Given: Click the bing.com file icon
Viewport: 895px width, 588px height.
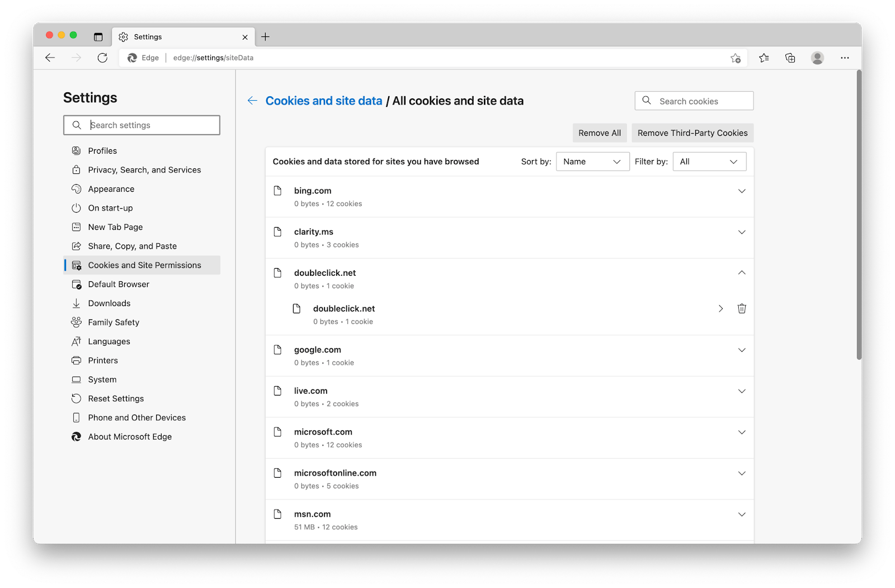Looking at the screenshot, I should (277, 191).
